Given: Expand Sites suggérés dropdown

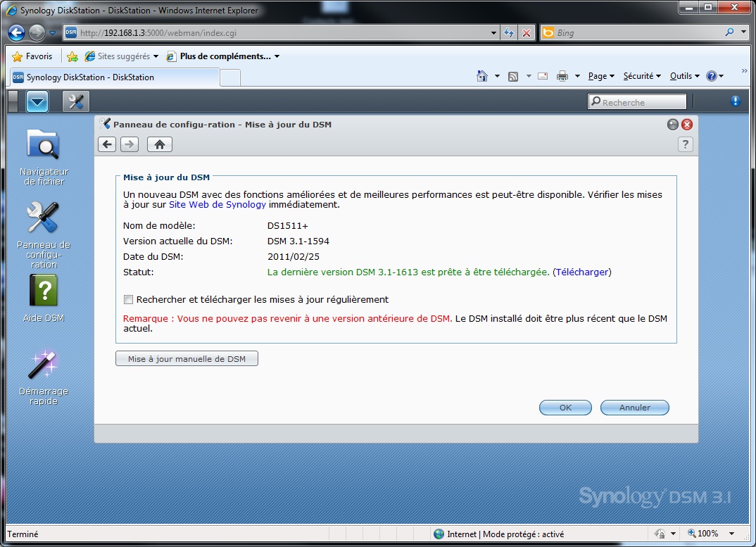Looking at the screenshot, I should pos(156,56).
